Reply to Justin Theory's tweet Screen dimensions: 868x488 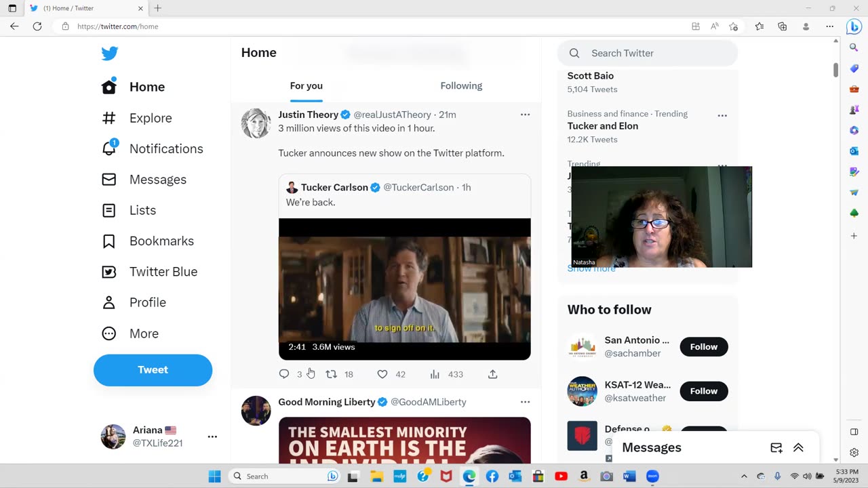284,374
